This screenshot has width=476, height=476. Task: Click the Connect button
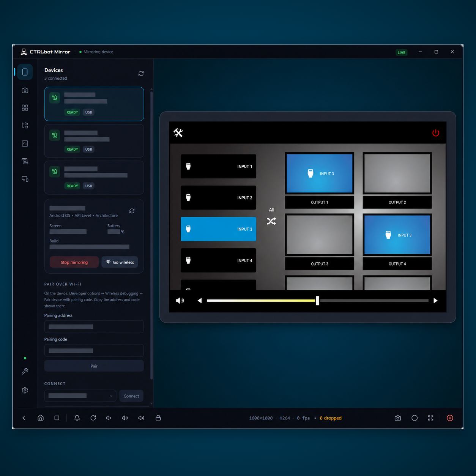point(131,396)
